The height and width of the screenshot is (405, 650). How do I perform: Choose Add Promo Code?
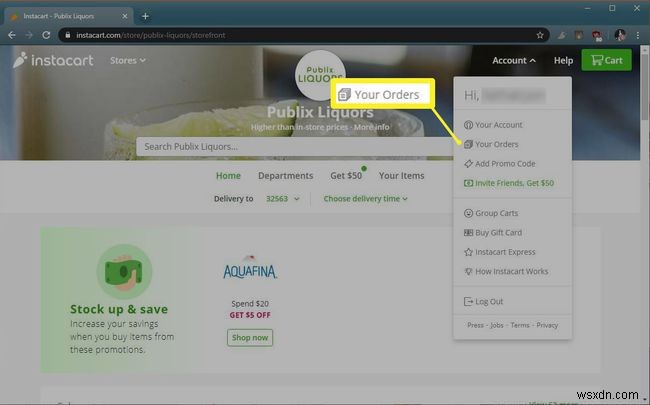(x=500, y=164)
